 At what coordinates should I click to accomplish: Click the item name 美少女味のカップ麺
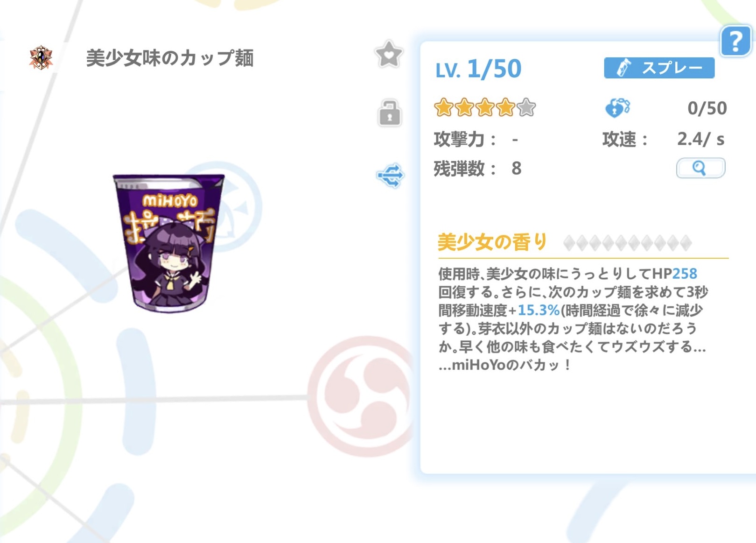pyautogui.click(x=170, y=58)
